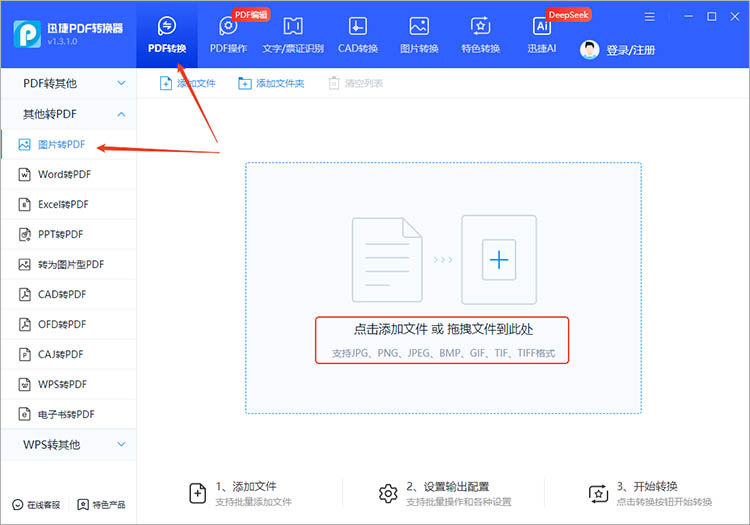Select 图片转PDF in sidebar

click(68, 144)
